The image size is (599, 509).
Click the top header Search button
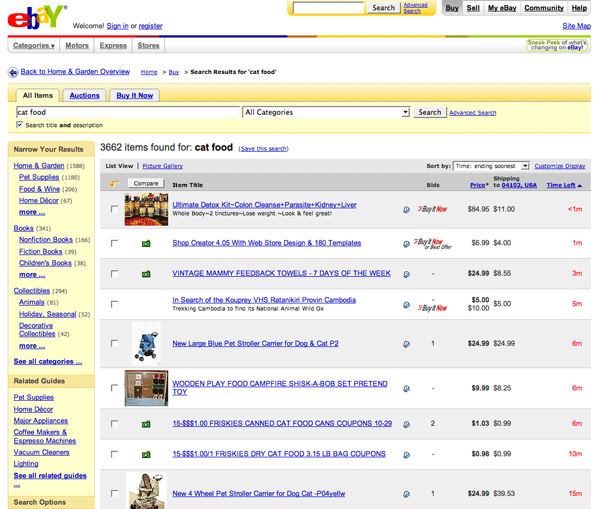pyautogui.click(x=384, y=8)
